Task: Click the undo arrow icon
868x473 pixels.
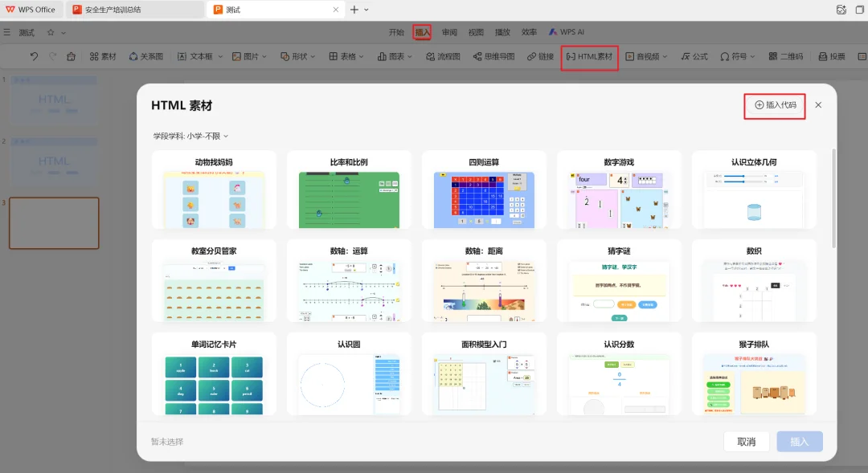Action: [34, 56]
